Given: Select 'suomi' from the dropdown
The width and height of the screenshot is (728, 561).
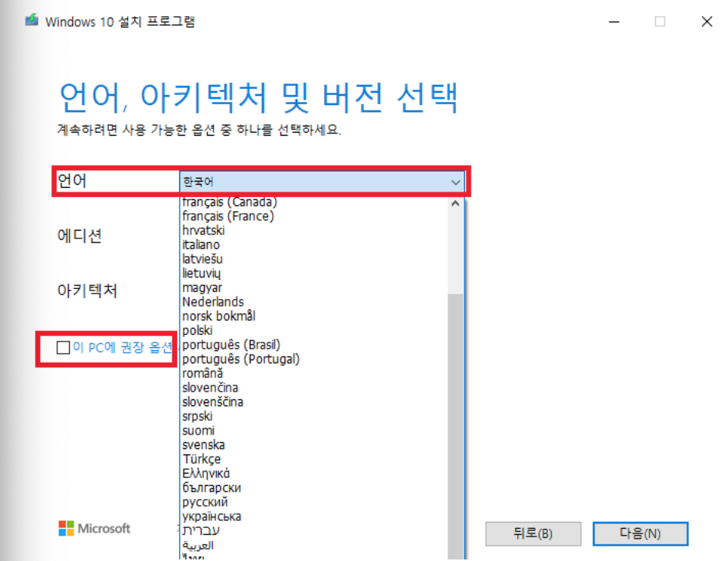Looking at the screenshot, I should tap(314, 431).
